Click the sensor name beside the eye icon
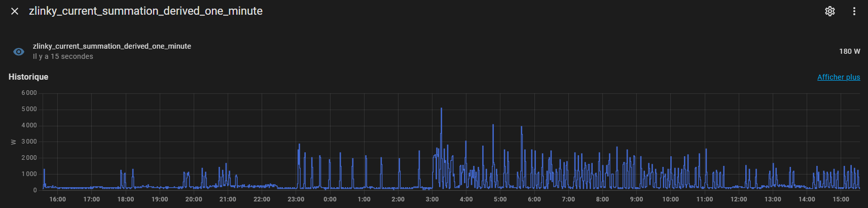 coord(112,46)
